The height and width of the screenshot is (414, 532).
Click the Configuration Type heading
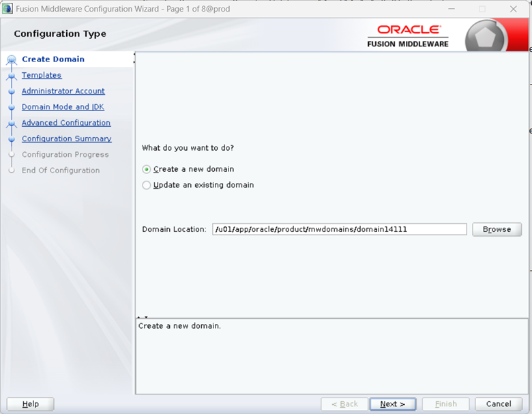pos(60,33)
